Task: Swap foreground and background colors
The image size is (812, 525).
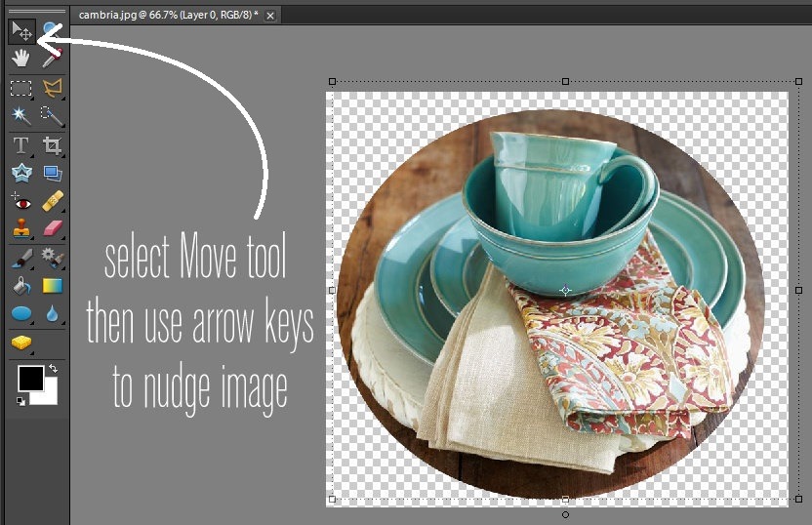Action: [52, 371]
